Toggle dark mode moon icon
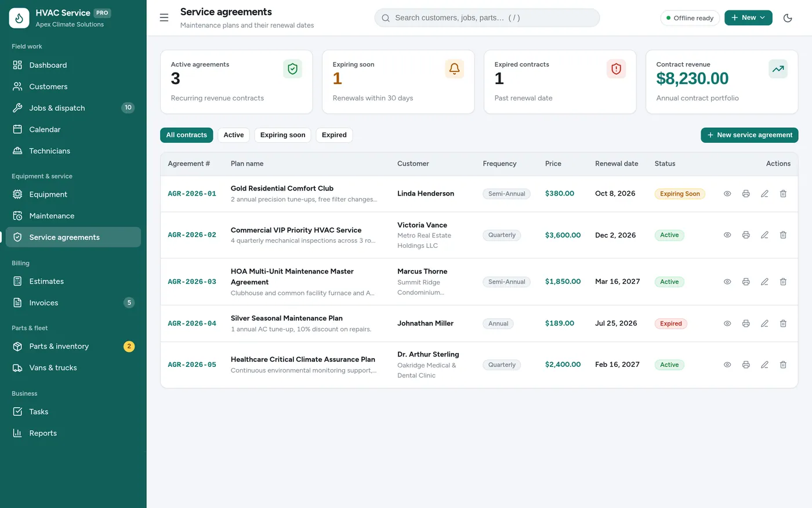Image resolution: width=812 pixels, height=508 pixels. pyautogui.click(x=788, y=18)
